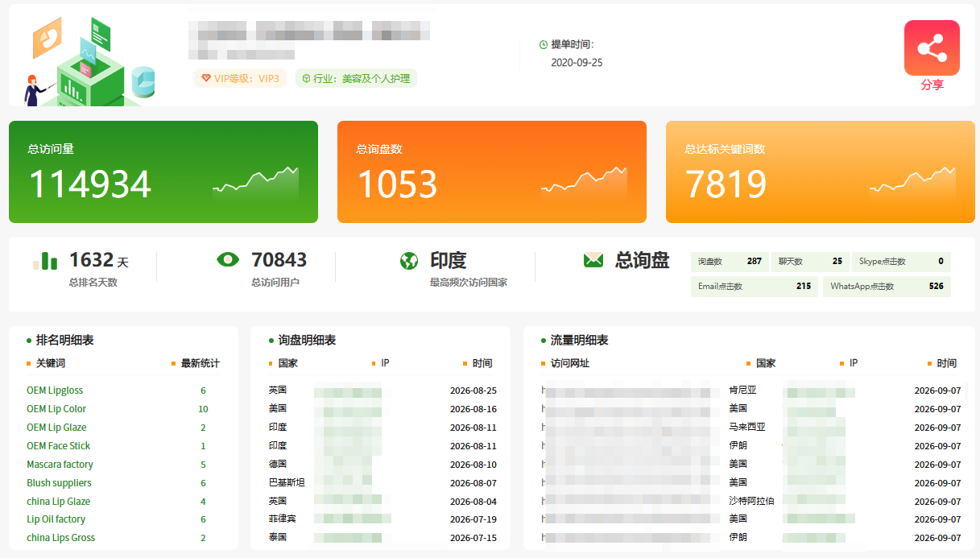980x558 pixels.
Task: Click the 时间 column header in 询盘明细表
Action: coord(482,363)
